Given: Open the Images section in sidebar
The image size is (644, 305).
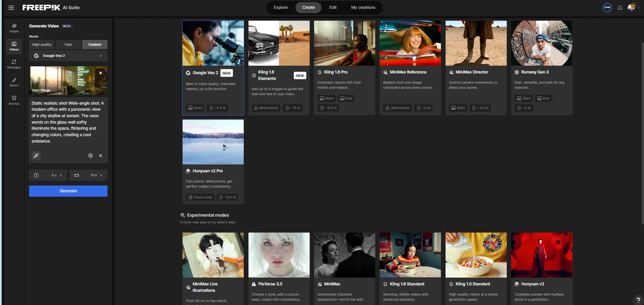Looking at the screenshot, I should click(x=14, y=28).
